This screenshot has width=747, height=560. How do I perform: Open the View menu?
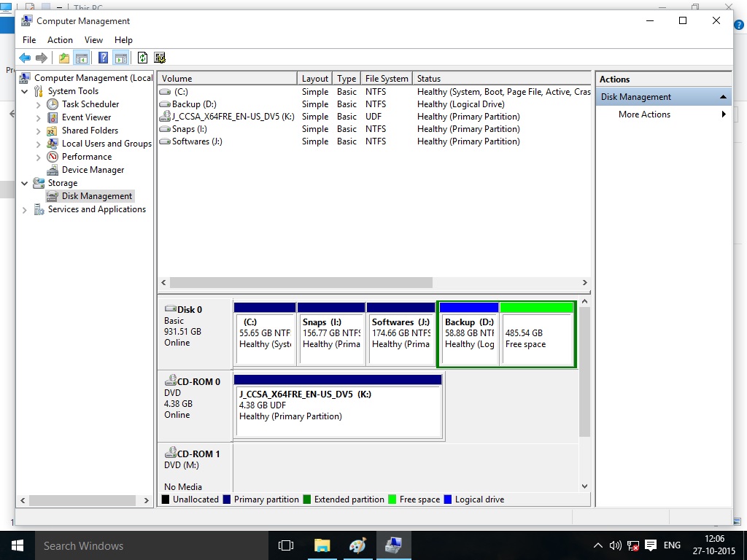click(x=93, y=40)
